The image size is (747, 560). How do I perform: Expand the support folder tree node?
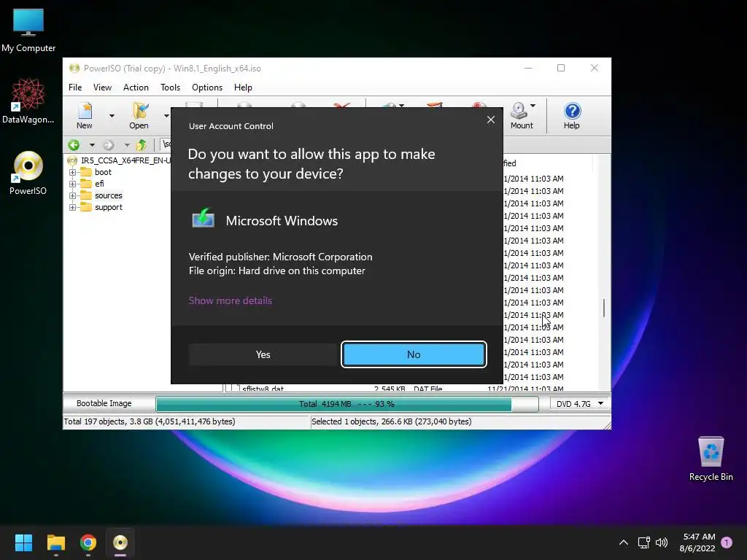(x=72, y=207)
